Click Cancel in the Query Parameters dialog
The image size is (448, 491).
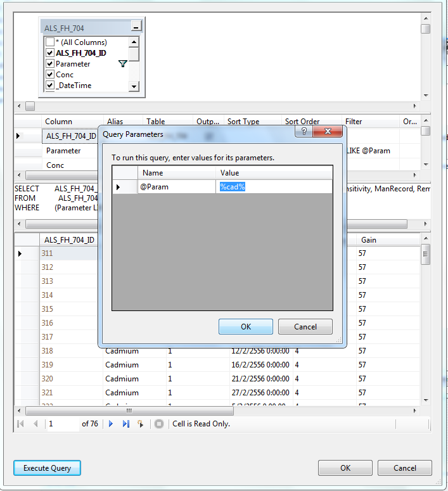(x=305, y=327)
